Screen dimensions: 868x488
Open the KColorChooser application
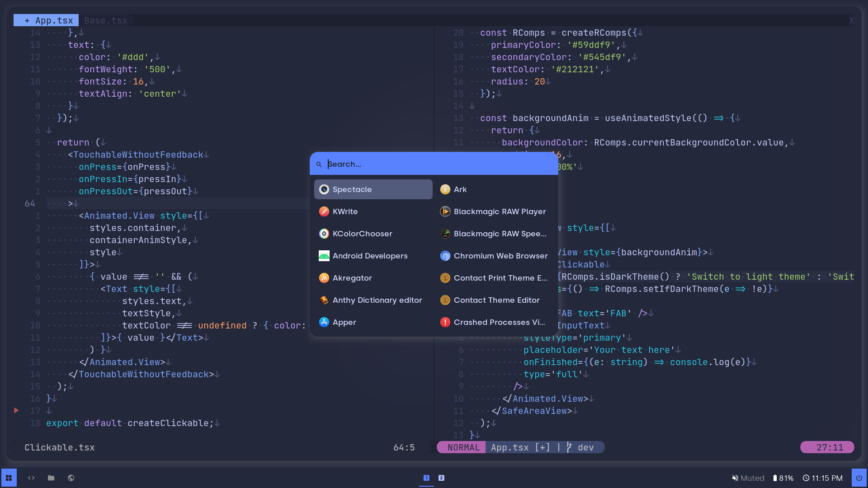362,234
